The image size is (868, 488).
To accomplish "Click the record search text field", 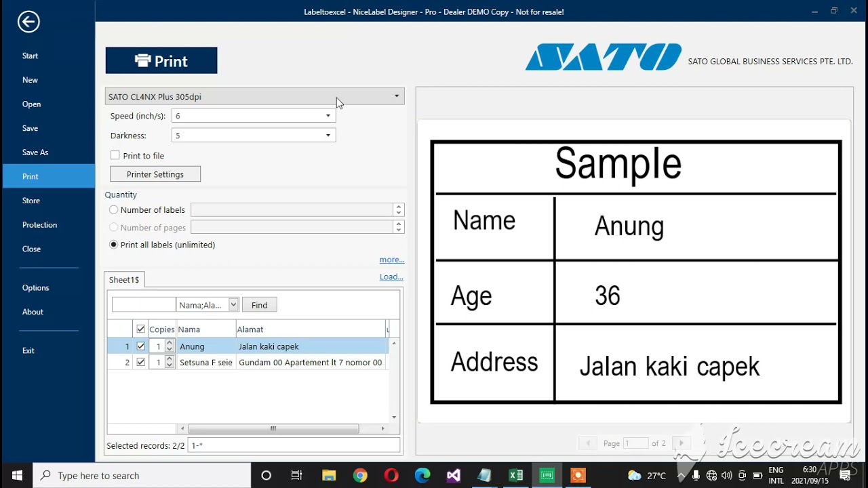I will click(x=144, y=305).
